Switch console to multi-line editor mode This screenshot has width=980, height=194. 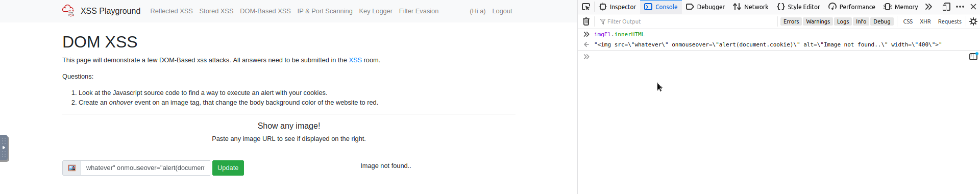click(973, 56)
